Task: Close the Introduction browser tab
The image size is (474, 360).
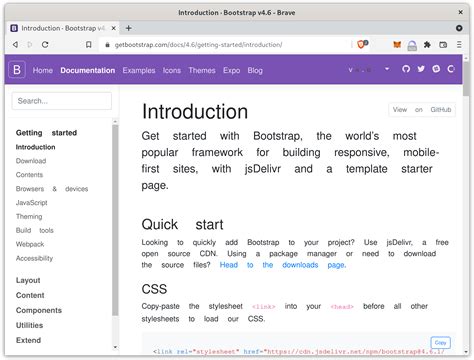Action: [x=113, y=28]
